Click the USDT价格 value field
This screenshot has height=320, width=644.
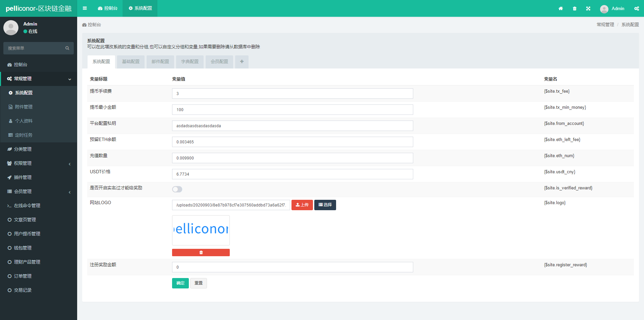pyautogui.click(x=292, y=174)
